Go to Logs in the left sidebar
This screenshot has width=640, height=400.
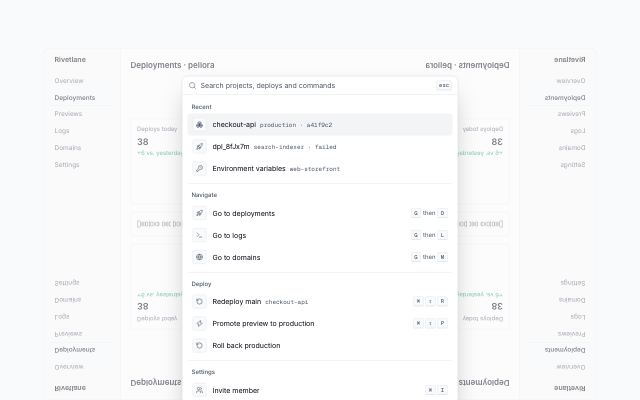[x=62, y=131]
